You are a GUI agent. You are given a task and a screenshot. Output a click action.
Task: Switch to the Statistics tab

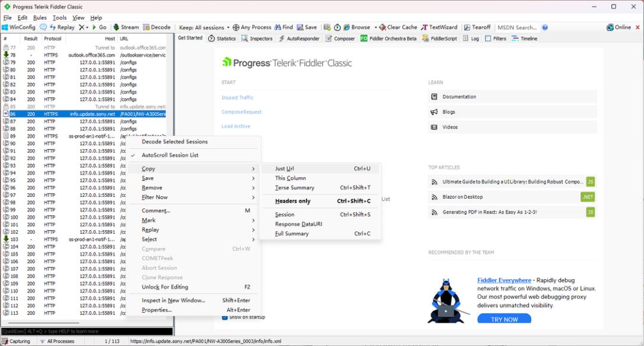[x=222, y=38]
